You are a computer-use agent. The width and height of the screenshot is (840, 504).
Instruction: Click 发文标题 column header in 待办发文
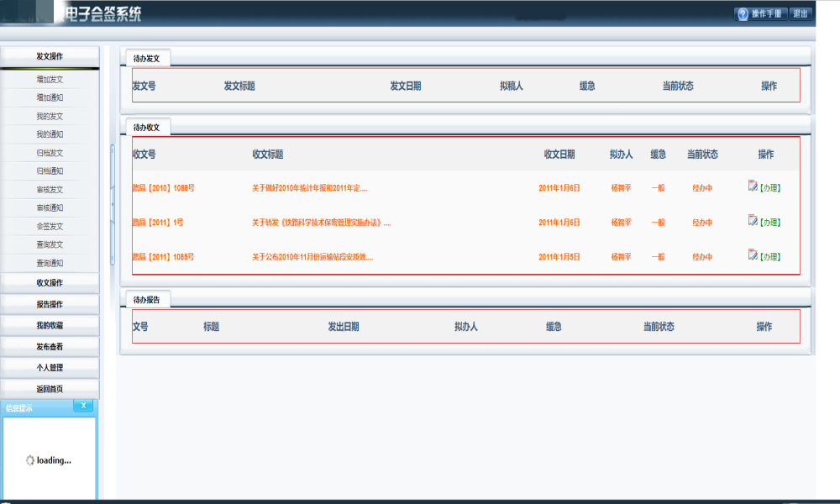239,86
